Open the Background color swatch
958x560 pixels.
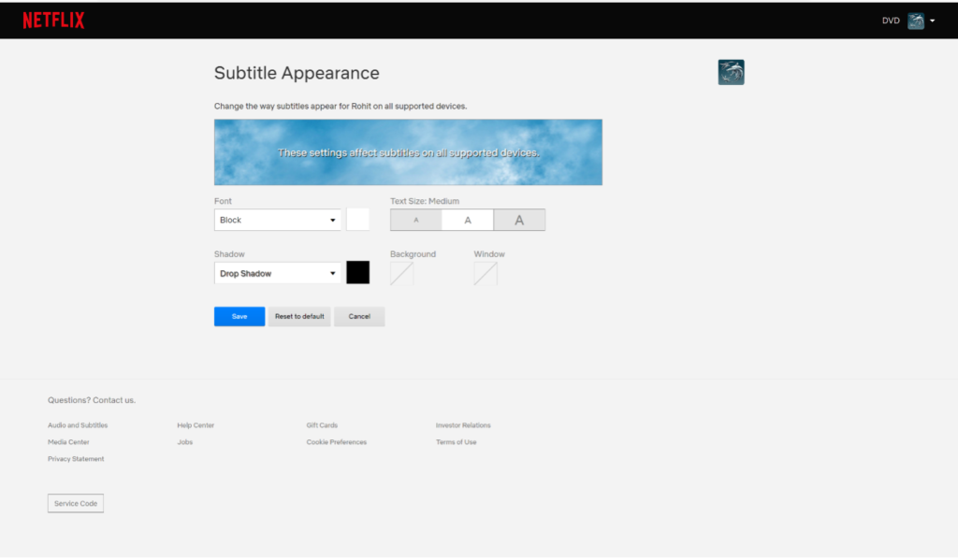[401, 273]
